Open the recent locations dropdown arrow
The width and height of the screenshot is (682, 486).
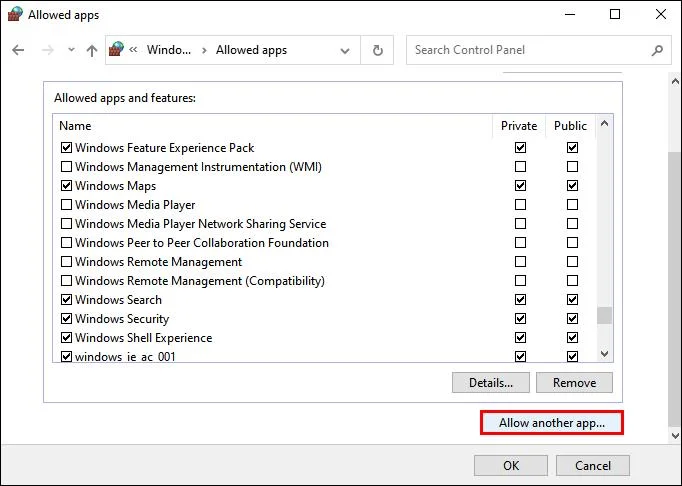click(x=71, y=50)
